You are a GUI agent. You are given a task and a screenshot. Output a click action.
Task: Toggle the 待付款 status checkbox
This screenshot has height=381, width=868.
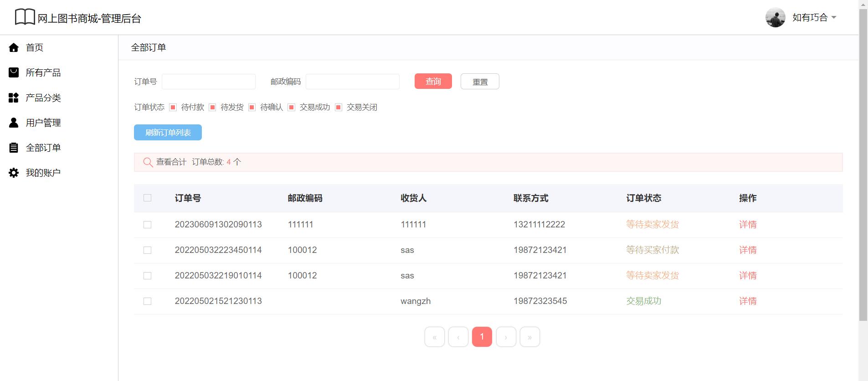click(173, 107)
